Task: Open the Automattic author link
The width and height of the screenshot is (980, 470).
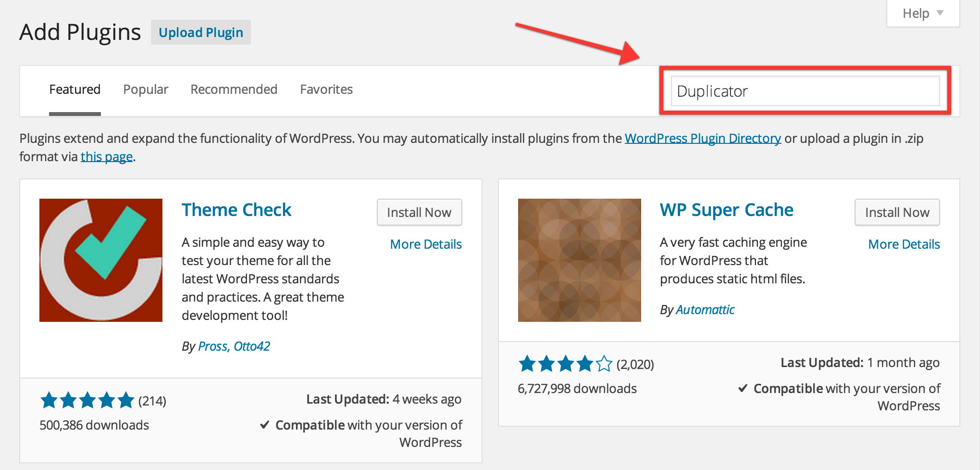Action: tap(705, 310)
